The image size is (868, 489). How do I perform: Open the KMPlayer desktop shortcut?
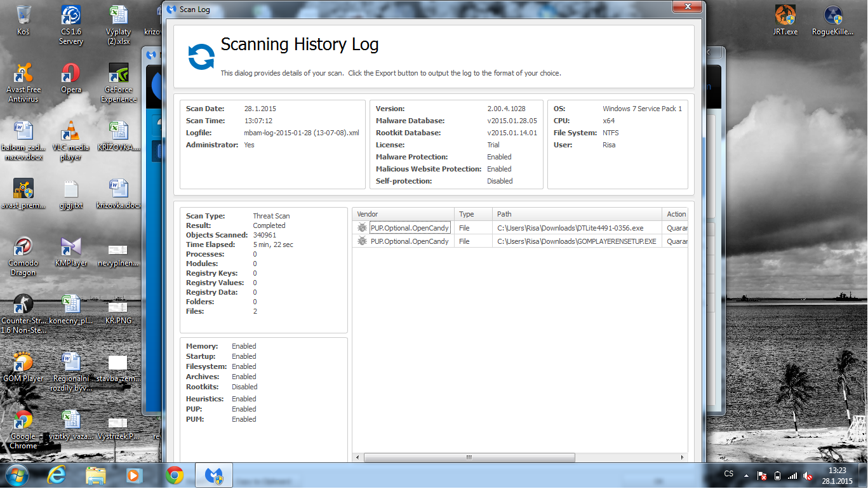coord(70,251)
